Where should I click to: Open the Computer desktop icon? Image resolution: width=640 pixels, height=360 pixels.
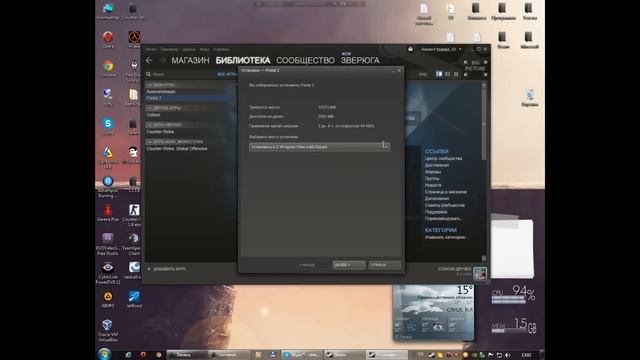108,11
